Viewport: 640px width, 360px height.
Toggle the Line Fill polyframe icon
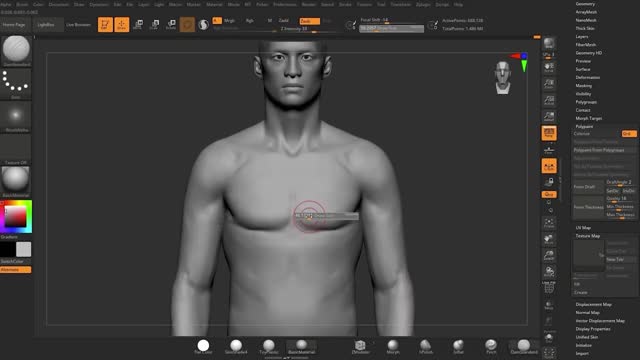tap(549, 288)
